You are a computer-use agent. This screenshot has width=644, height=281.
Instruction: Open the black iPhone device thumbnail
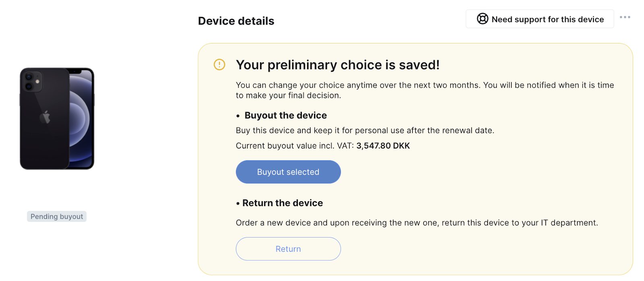point(57,118)
